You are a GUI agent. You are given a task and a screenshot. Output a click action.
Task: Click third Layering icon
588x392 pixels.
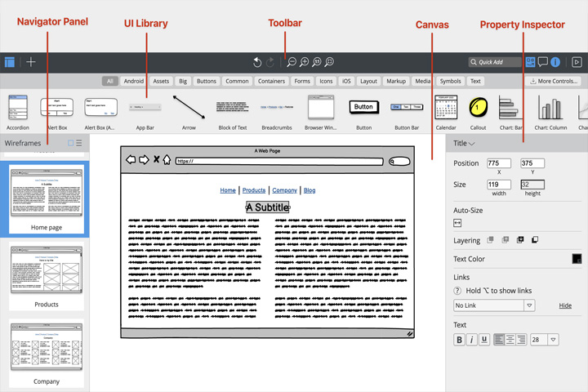pos(520,240)
